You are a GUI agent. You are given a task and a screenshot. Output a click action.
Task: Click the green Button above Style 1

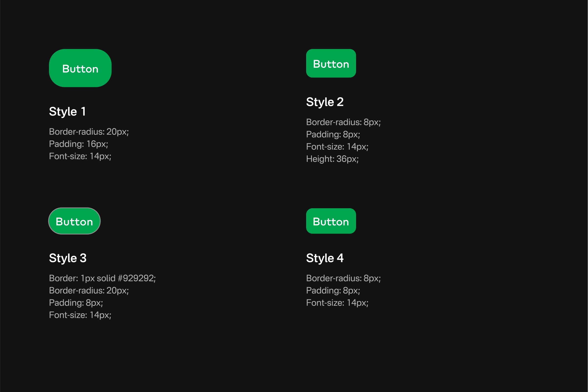80,68
